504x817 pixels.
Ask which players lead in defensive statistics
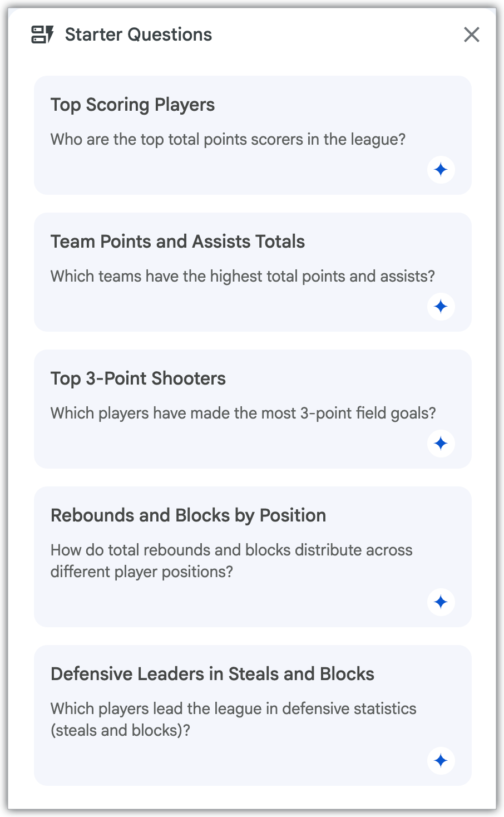point(233,719)
